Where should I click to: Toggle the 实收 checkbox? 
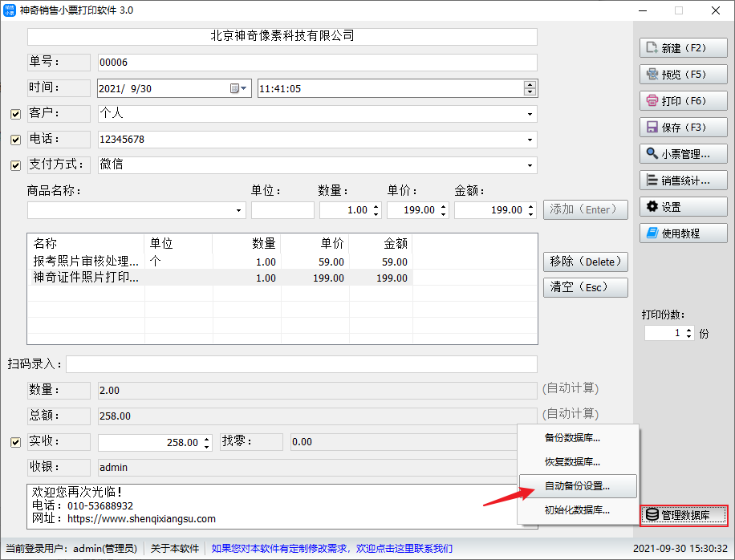tap(15, 442)
